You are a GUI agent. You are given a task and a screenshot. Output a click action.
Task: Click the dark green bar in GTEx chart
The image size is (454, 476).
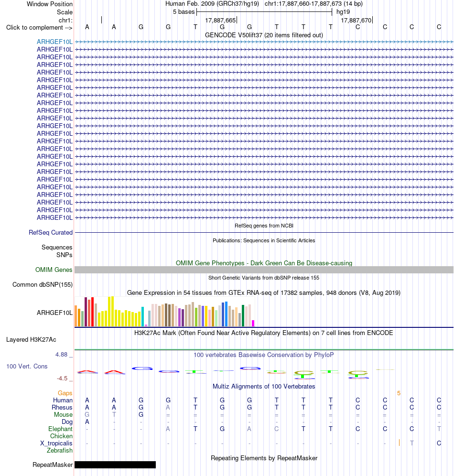tap(243, 316)
